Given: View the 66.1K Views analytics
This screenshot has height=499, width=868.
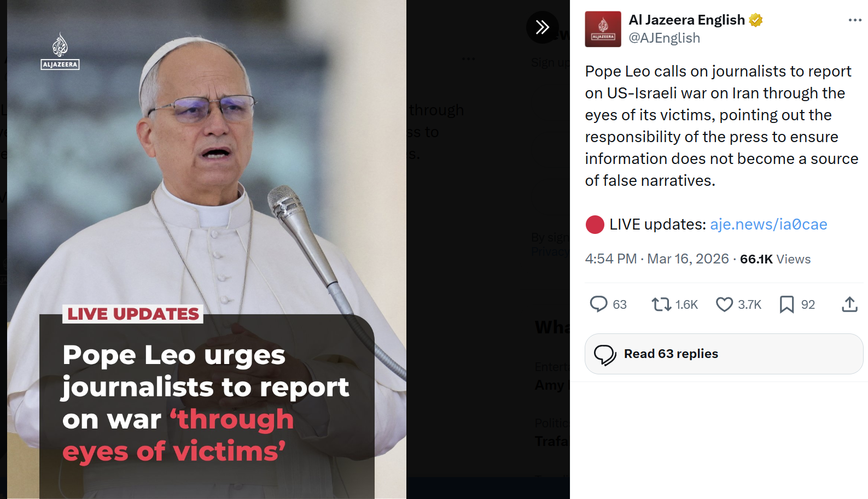Looking at the screenshot, I should [x=775, y=259].
